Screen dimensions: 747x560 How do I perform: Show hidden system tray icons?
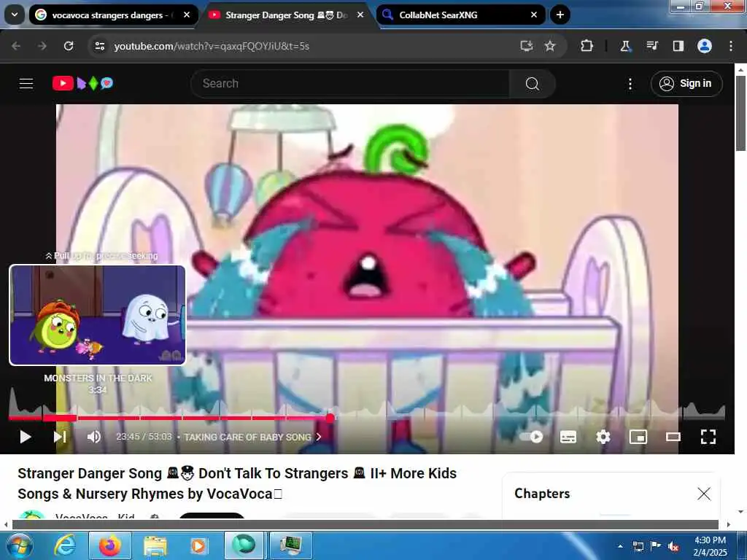[x=620, y=546]
